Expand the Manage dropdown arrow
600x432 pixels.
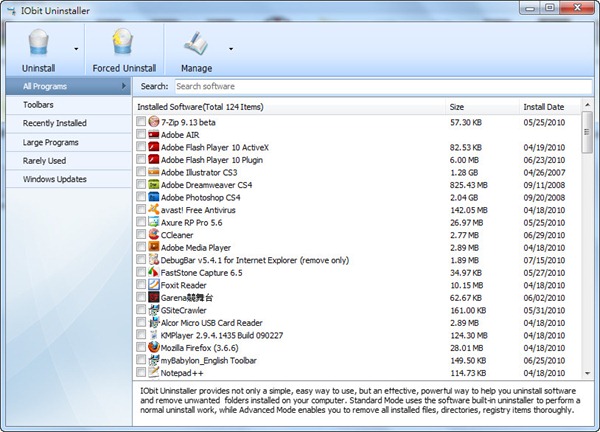[231, 48]
